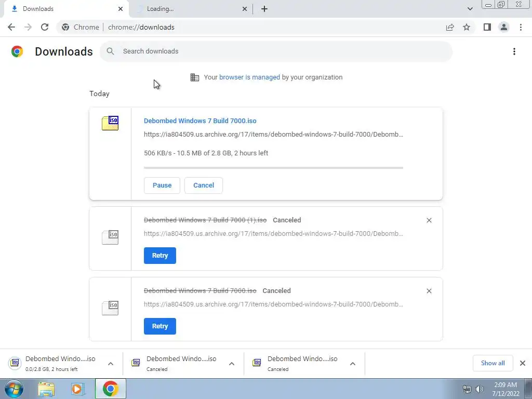Screen dimensions: 532x399
Task: Expand options for in-progress shelf download
Action: tap(111, 364)
